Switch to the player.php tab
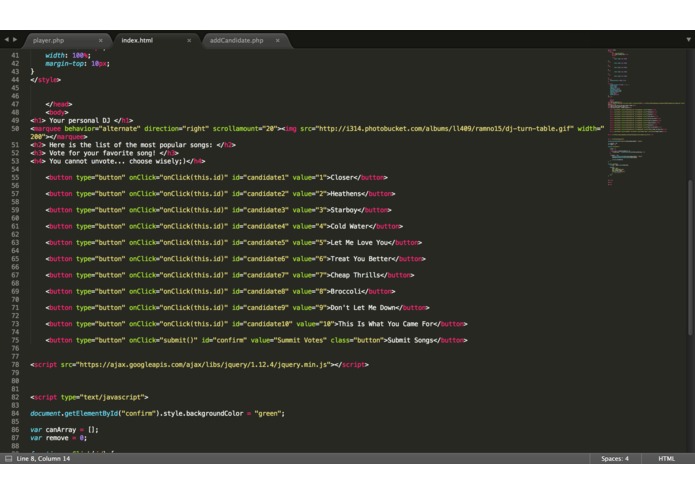The image size is (695, 494). 49,40
